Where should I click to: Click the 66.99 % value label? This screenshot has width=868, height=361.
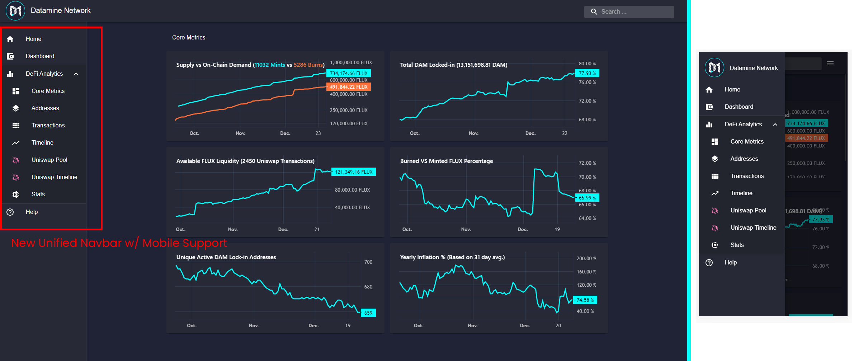tap(587, 198)
